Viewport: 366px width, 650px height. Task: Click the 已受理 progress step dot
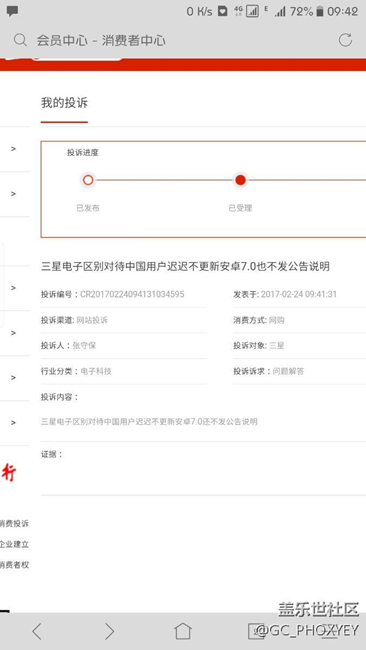240,180
